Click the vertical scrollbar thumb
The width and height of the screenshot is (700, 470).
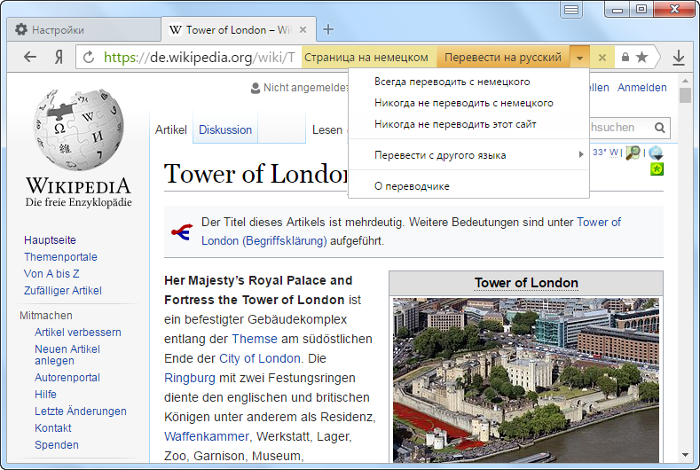point(685,96)
